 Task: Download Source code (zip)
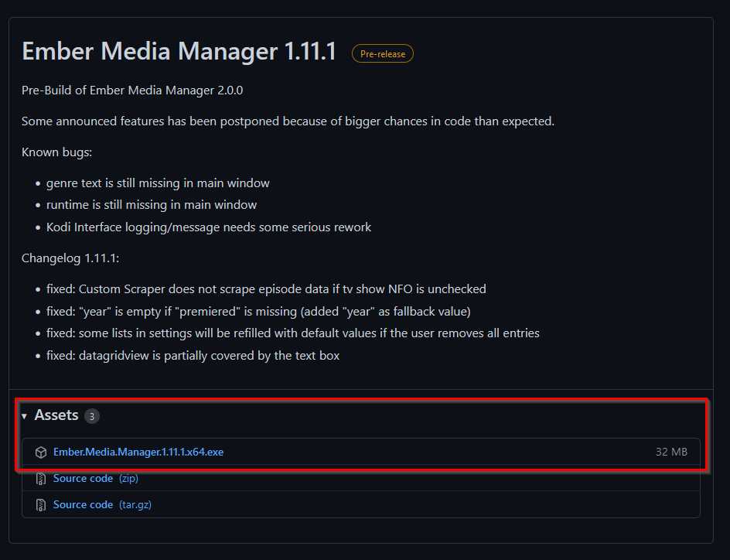[95, 479]
